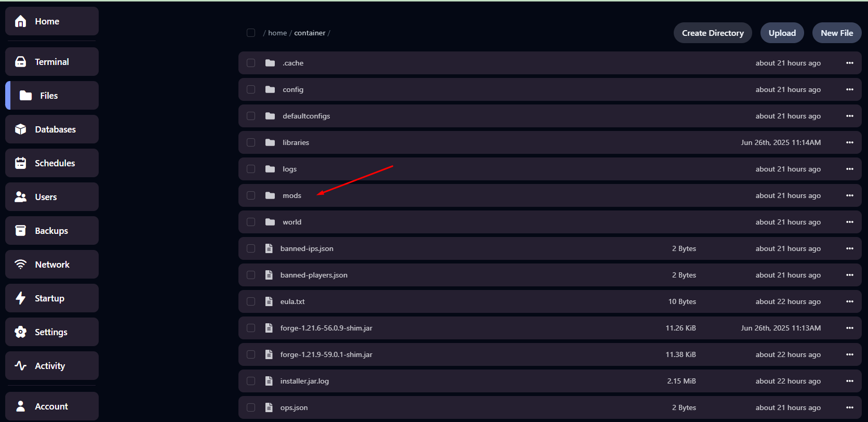Click the Network wifi icon
Screen dimensions: 868x422
point(21,265)
